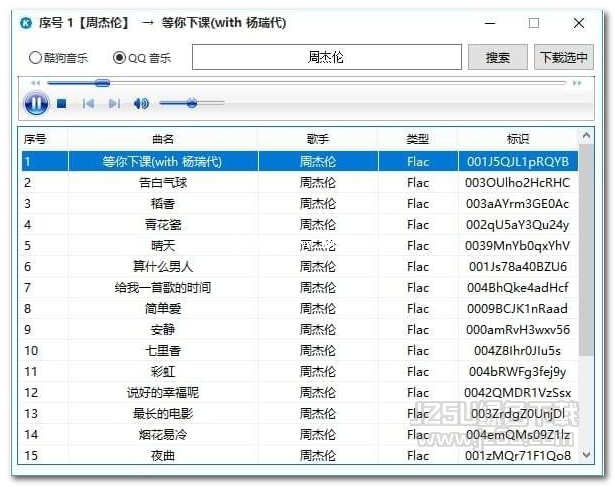This screenshot has width=615, height=487.
Task: Click the vertical scrollbar thumb
Action: (586, 250)
